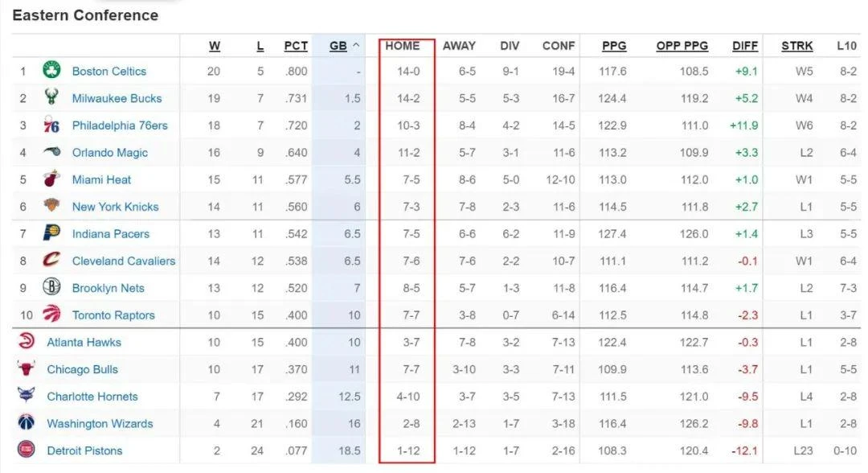Image resolution: width=868 pixels, height=473 pixels.
Task: Click the Indiana Pacers logo icon
Action: pyautogui.click(x=51, y=233)
